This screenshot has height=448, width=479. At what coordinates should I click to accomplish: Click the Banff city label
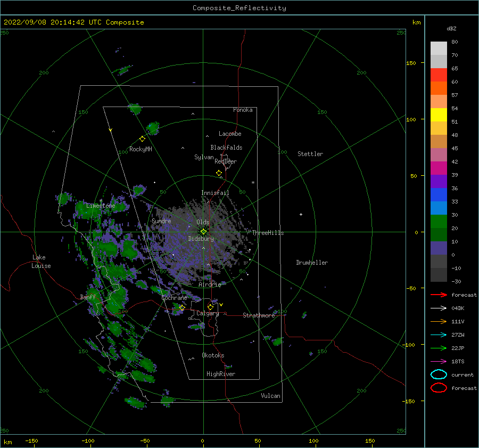point(88,297)
